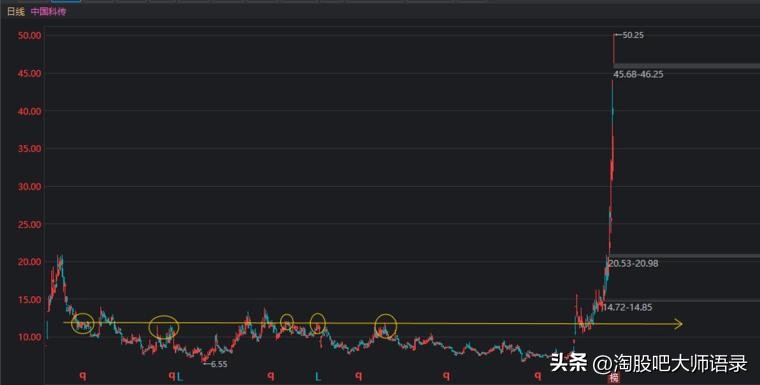760x385 pixels.
Task: Click the 45.00 price axis label
Action: pos(30,73)
